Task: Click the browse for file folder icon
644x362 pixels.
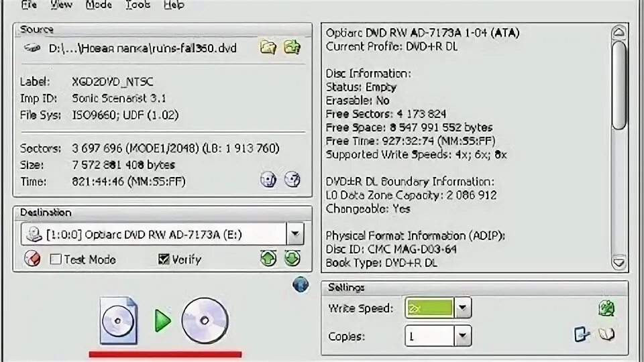Action: point(268,47)
